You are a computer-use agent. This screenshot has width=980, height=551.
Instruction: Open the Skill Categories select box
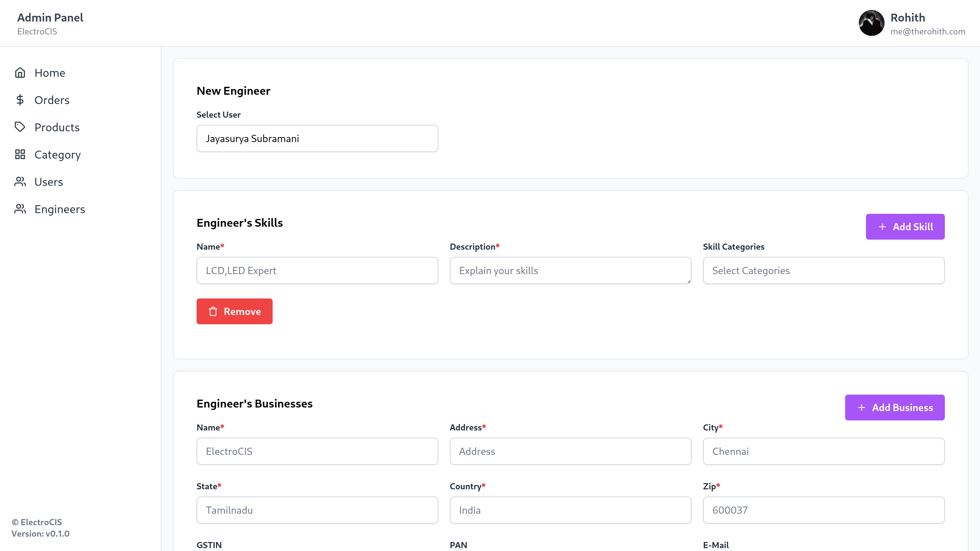click(823, 270)
